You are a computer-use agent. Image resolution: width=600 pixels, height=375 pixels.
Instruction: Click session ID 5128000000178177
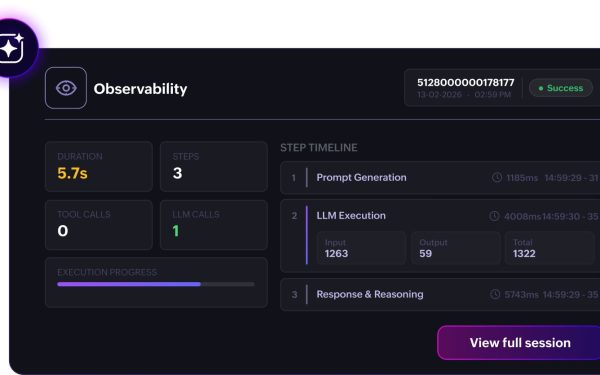[466, 83]
